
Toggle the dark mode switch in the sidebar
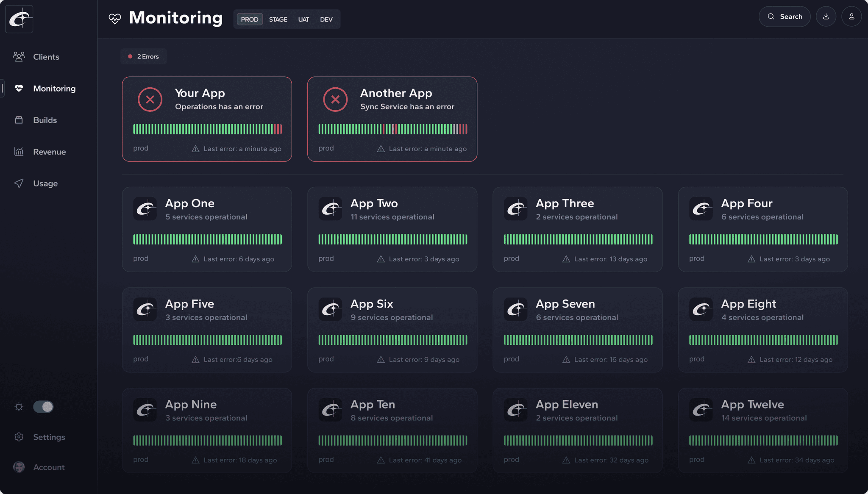(43, 407)
